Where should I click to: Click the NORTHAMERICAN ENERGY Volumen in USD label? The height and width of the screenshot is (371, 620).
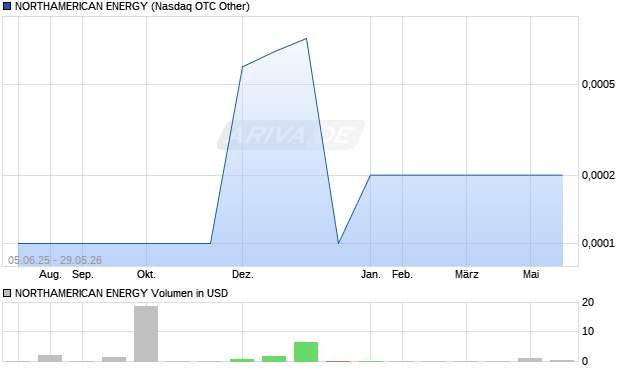point(121,293)
